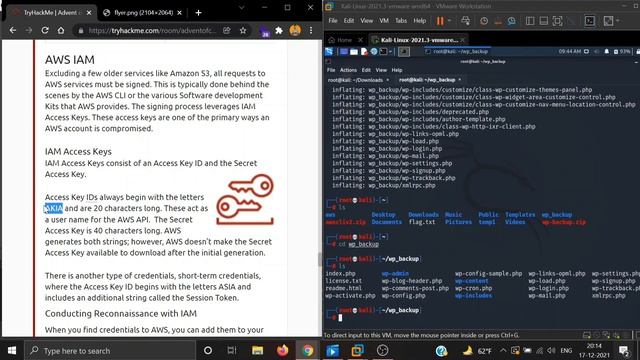Take a VM snapshot
This screenshot has width=640, height=360.
[x=484, y=21]
